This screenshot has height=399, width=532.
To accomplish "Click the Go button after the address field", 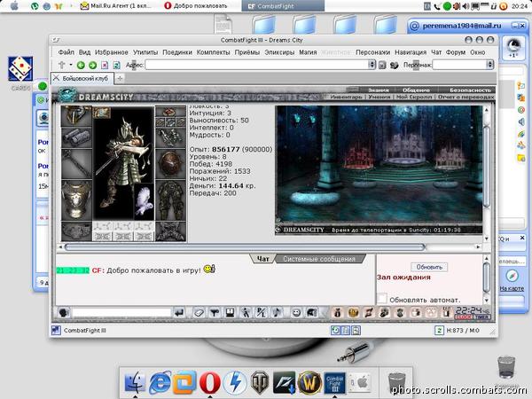I will (382, 65).
